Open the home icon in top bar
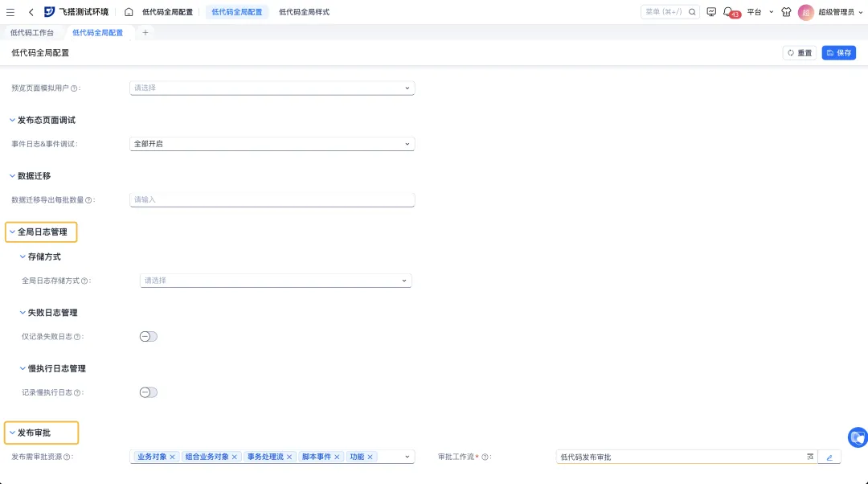 tap(129, 11)
